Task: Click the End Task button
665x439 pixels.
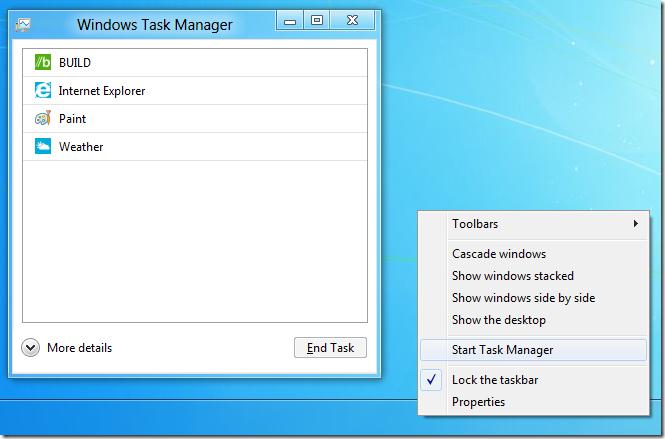Action: click(x=330, y=348)
